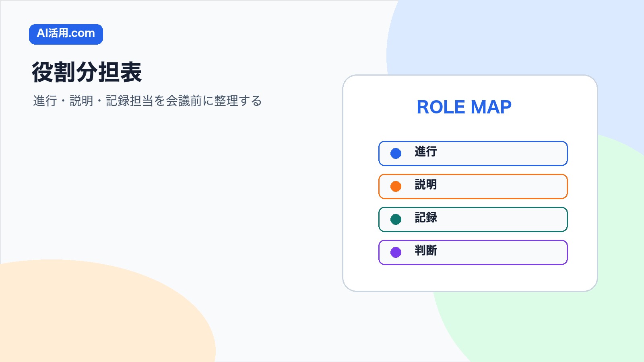Click the 説明 label text
Viewport: 644px width, 362px height.
coord(426,185)
